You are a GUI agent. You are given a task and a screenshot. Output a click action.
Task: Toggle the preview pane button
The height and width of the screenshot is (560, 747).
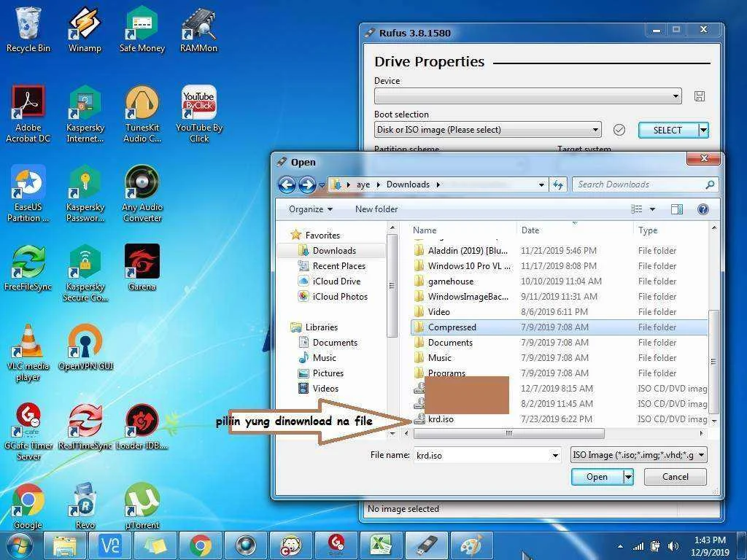pyautogui.click(x=676, y=209)
